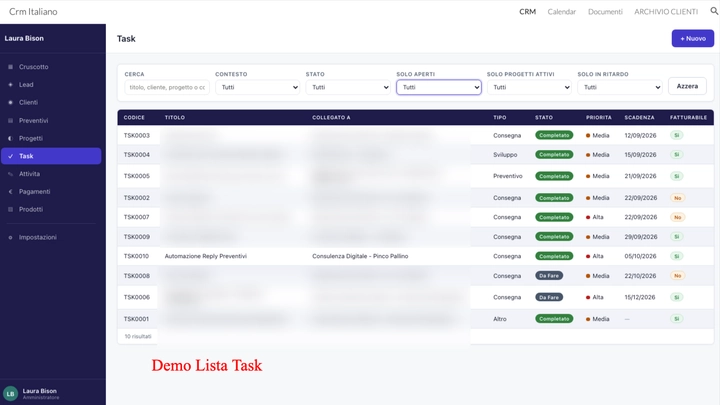
Task: Open task row TSK0008
Action: [x=416, y=276]
